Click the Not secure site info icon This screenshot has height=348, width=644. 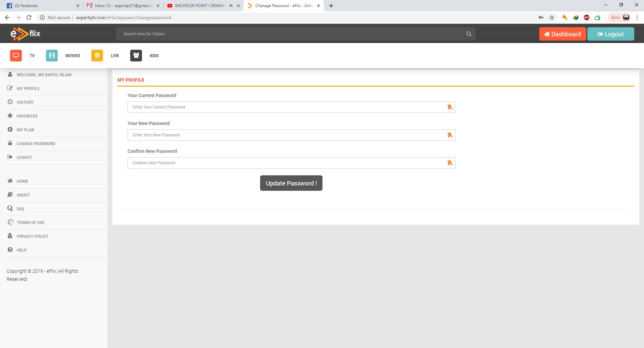point(42,17)
